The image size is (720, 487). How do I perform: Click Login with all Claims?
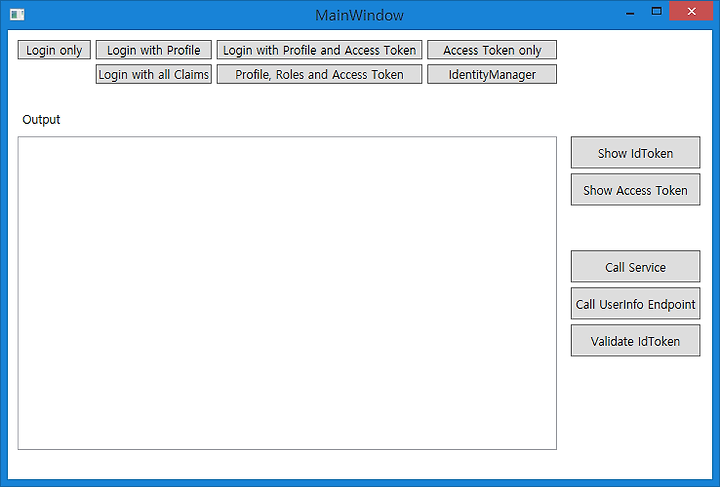153,74
